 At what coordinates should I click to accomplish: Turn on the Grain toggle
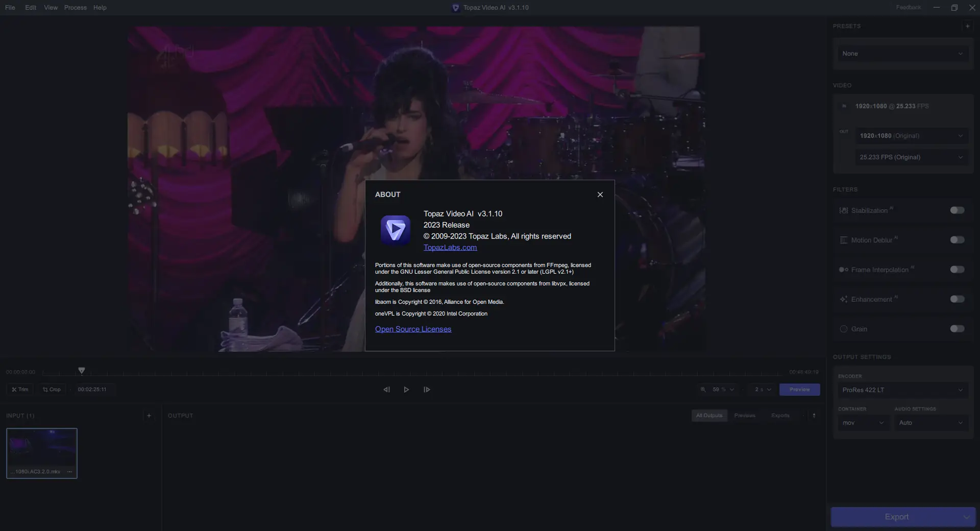tap(957, 329)
